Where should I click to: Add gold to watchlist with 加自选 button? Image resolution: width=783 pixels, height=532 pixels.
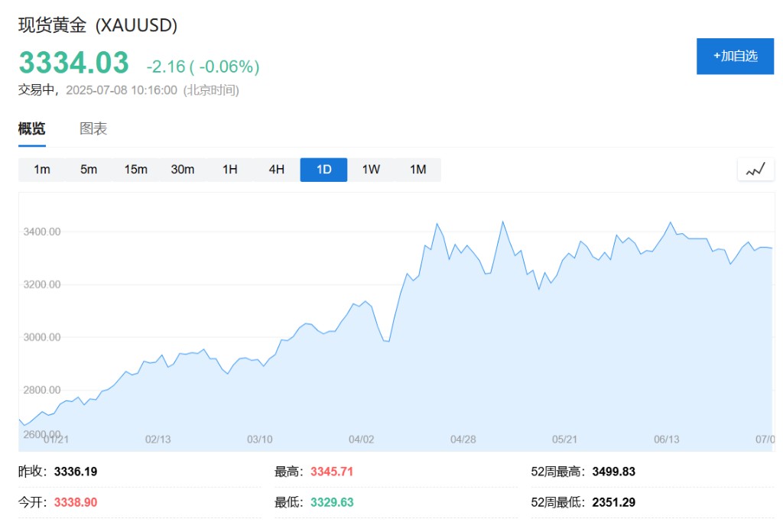pos(735,56)
